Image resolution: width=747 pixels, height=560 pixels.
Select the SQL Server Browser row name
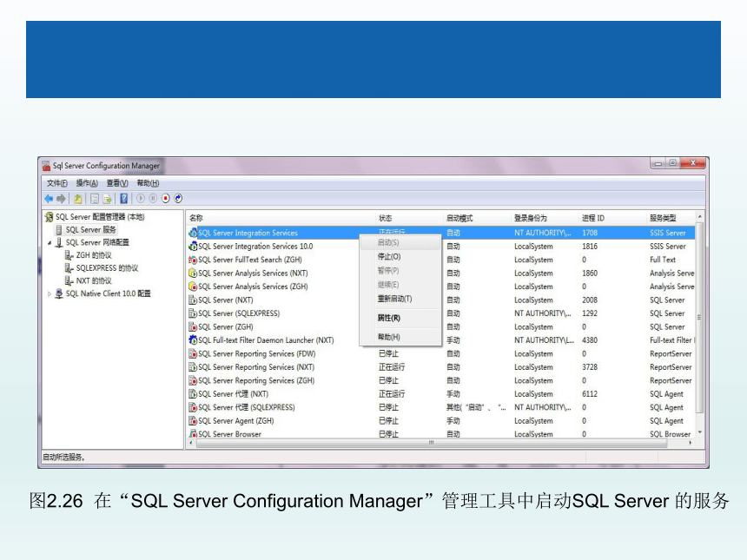(x=229, y=434)
